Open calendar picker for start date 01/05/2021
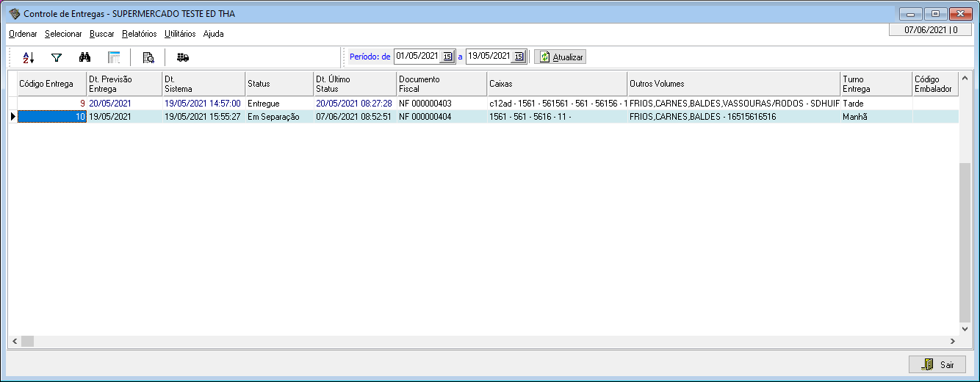Image resolution: width=980 pixels, height=382 pixels. pyautogui.click(x=447, y=57)
